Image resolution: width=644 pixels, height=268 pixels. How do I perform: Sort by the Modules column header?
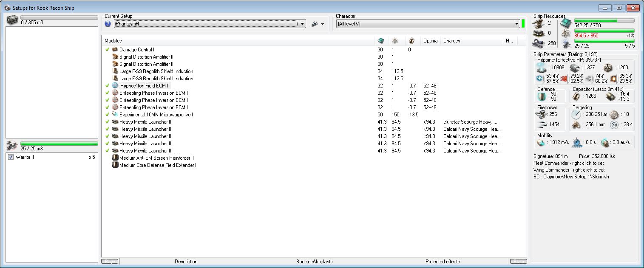click(x=238, y=41)
